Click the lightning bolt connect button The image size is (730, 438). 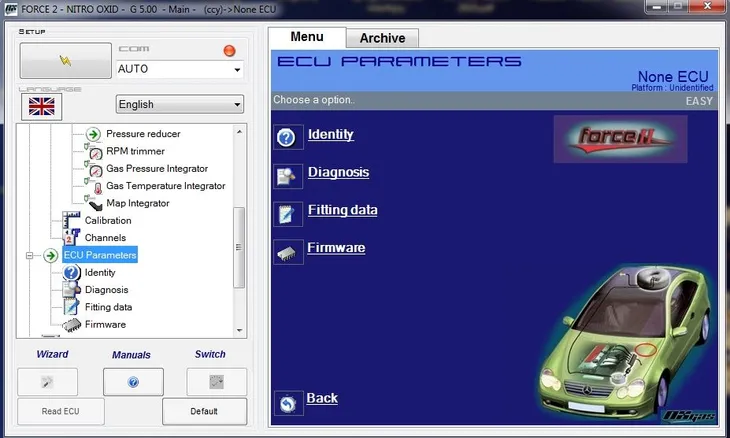click(x=65, y=60)
